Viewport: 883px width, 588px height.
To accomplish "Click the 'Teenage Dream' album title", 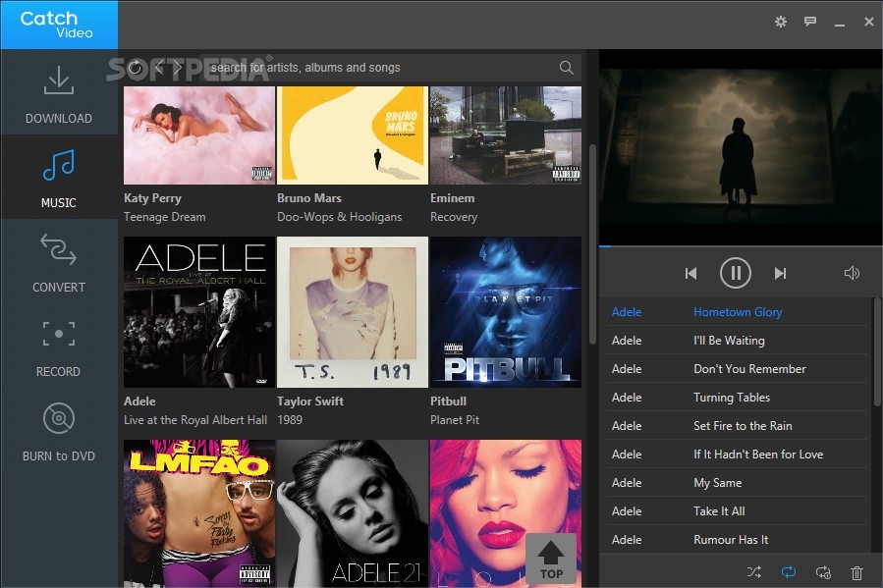I will (x=164, y=217).
